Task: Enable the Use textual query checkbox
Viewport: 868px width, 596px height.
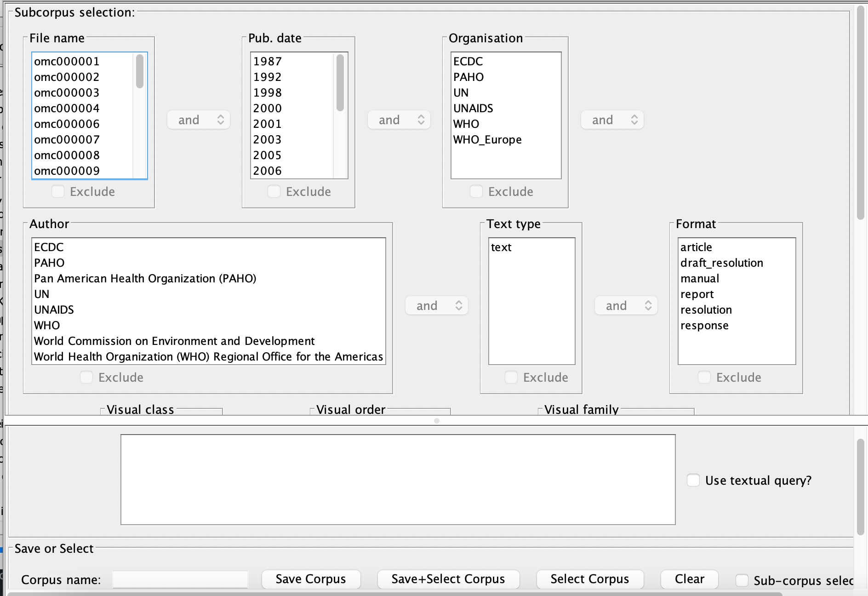Action: pos(693,480)
